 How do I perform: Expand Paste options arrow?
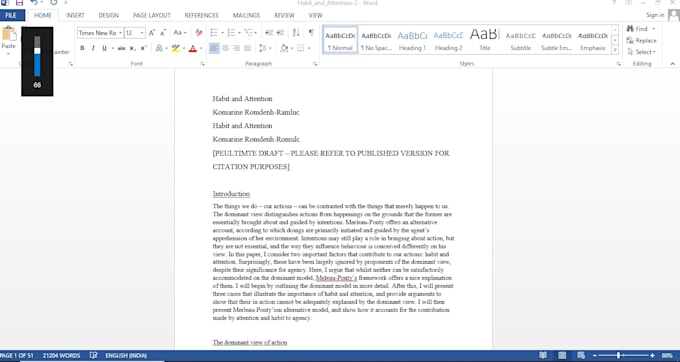click(8, 54)
